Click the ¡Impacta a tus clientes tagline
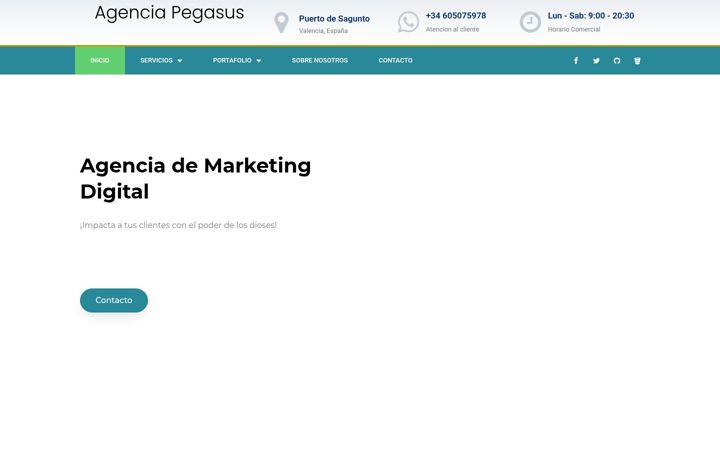Viewport: 720px width, 450px height. coord(178,225)
